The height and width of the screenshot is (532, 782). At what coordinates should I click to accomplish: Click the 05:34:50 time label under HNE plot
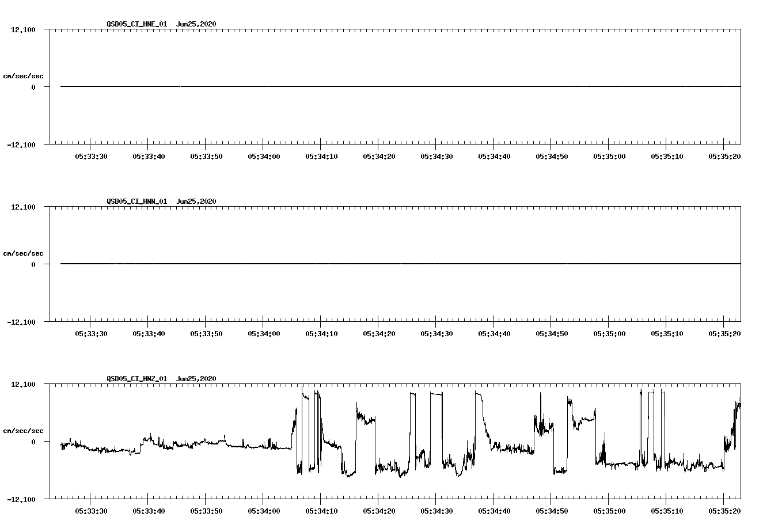(552, 157)
